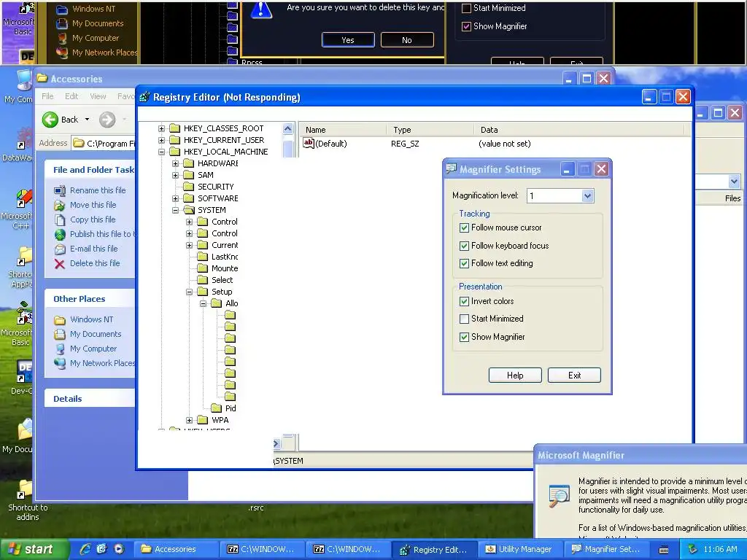Open the Edit menu in Accessories window
This screenshot has width=747, height=560.
(x=71, y=96)
